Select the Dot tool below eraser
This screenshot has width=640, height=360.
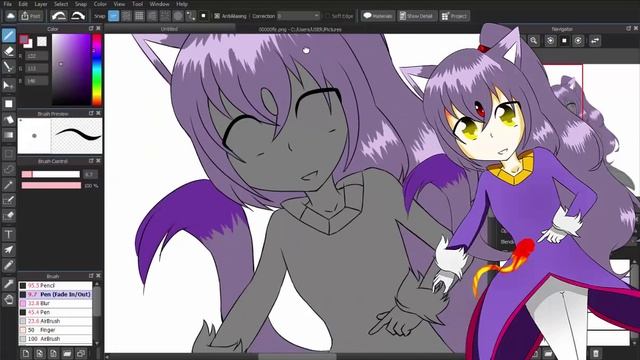(9, 67)
